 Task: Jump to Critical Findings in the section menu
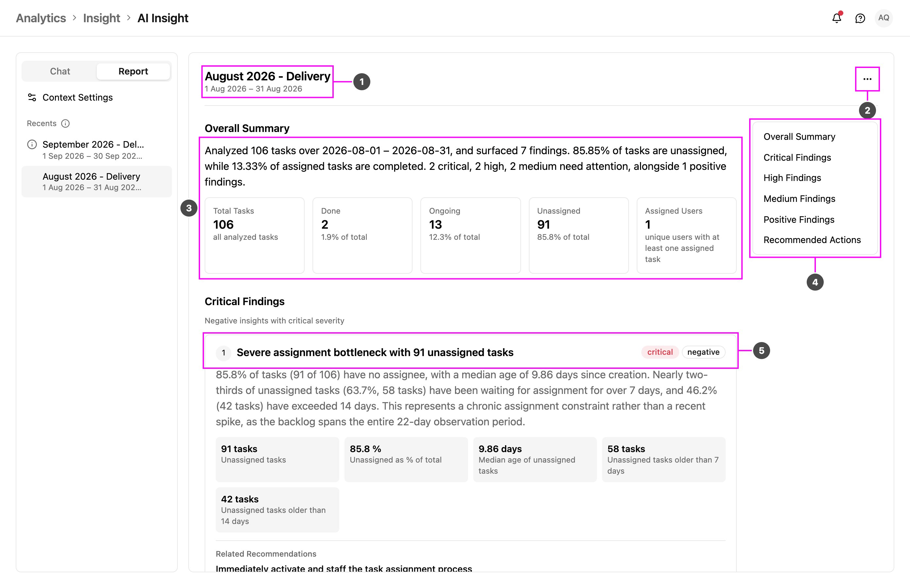[797, 157]
